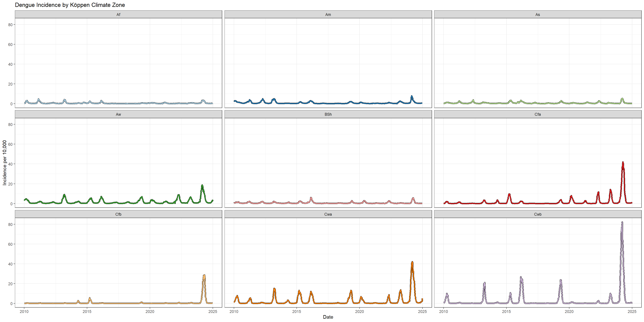This screenshot has width=644, height=322.
Task: Select the Cfa panel header
Action: click(538, 114)
